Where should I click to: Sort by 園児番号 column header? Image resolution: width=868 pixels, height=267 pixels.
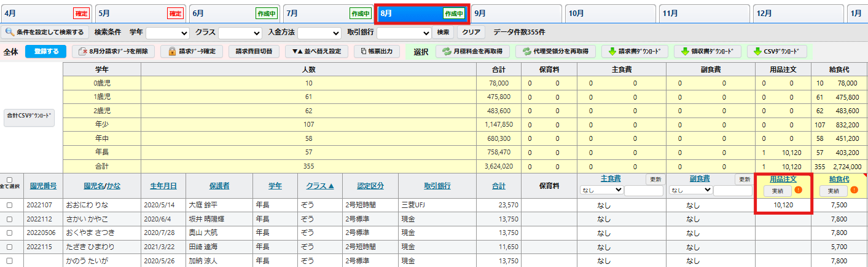click(43, 186)
